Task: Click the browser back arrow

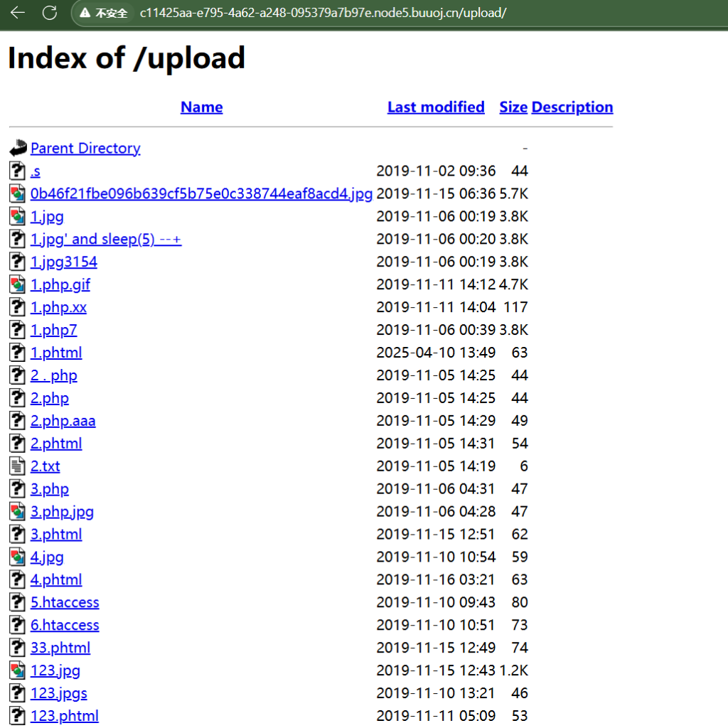Action: tap(18, 13)
